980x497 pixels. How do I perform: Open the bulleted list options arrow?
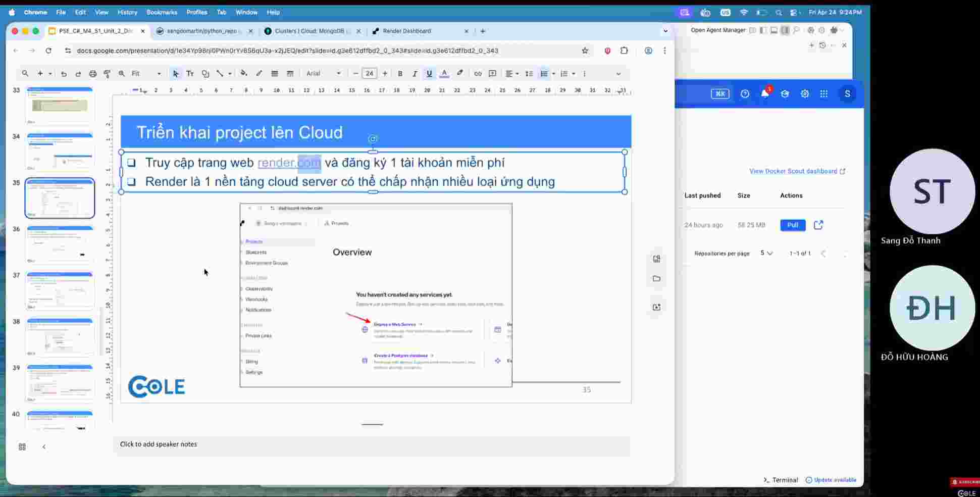pyautogui.click(x=554, y=74)
